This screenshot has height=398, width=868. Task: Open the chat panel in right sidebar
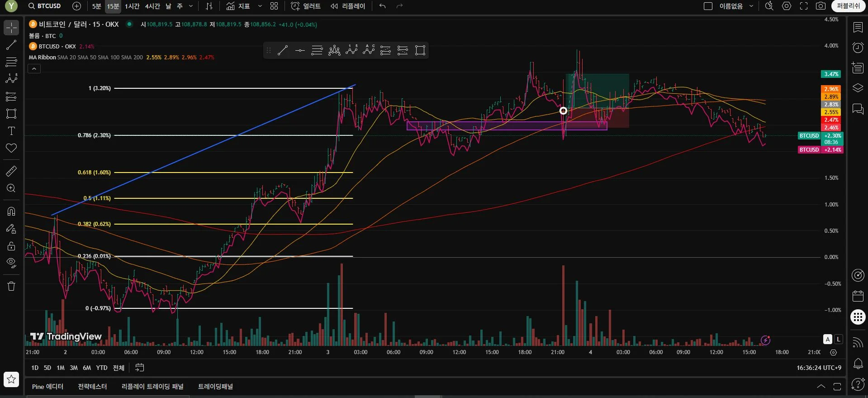tap(858, 109)
